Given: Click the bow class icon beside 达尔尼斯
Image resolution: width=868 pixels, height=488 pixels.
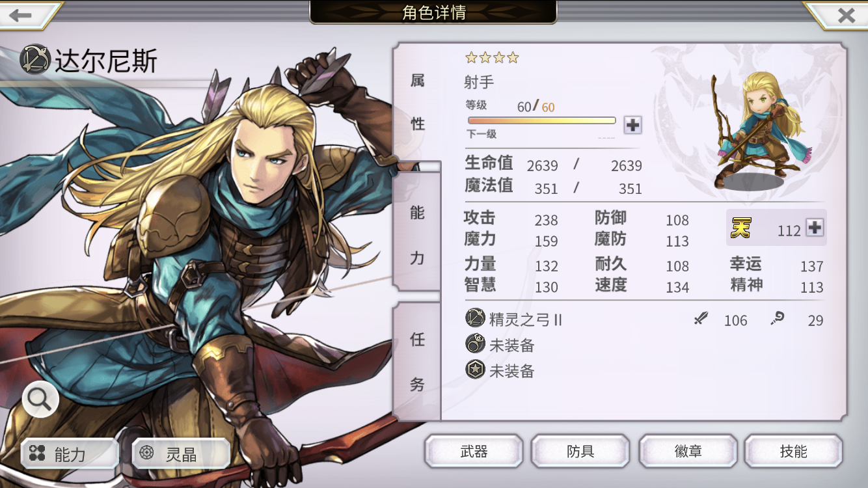Looking at the screenshot, I should pos(35,61).
